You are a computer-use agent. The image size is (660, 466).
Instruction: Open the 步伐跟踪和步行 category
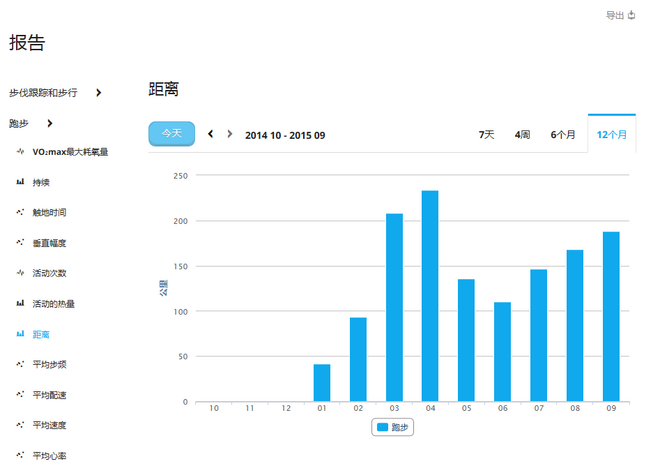click(43, 93)
